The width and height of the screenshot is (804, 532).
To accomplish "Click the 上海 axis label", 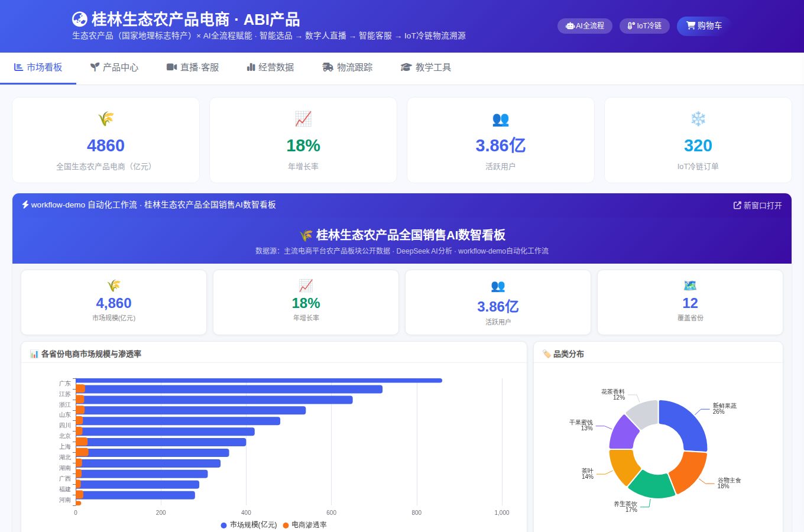I will pos(64,446).
